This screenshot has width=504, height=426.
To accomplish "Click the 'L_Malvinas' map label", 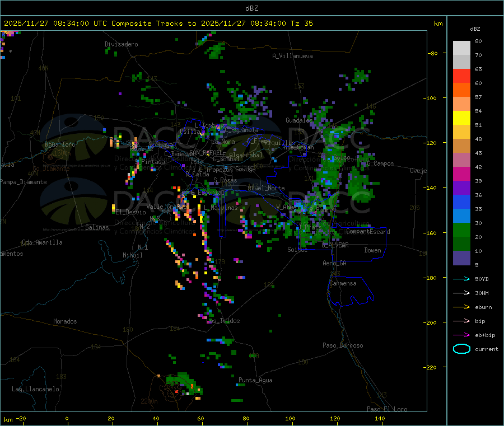I will pos(221,208).
